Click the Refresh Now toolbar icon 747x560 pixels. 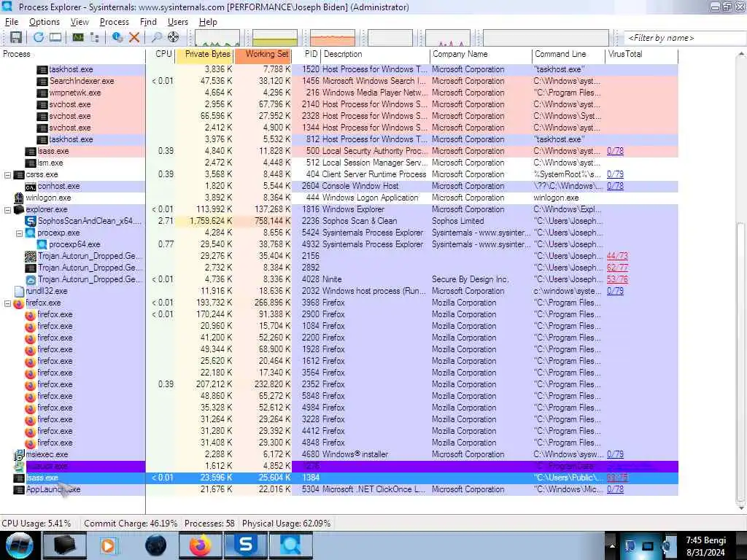pos(38,37)
